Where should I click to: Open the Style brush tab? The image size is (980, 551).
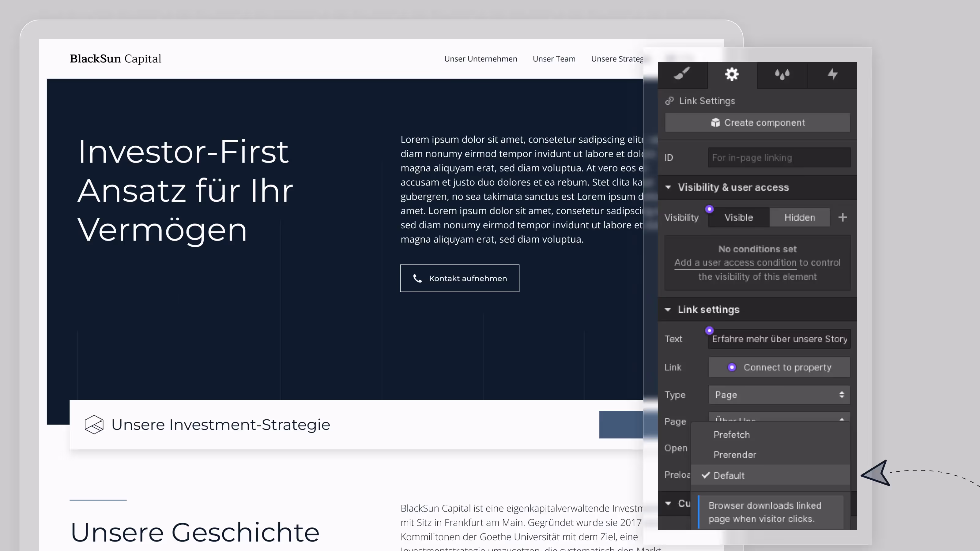click(682, 74)
